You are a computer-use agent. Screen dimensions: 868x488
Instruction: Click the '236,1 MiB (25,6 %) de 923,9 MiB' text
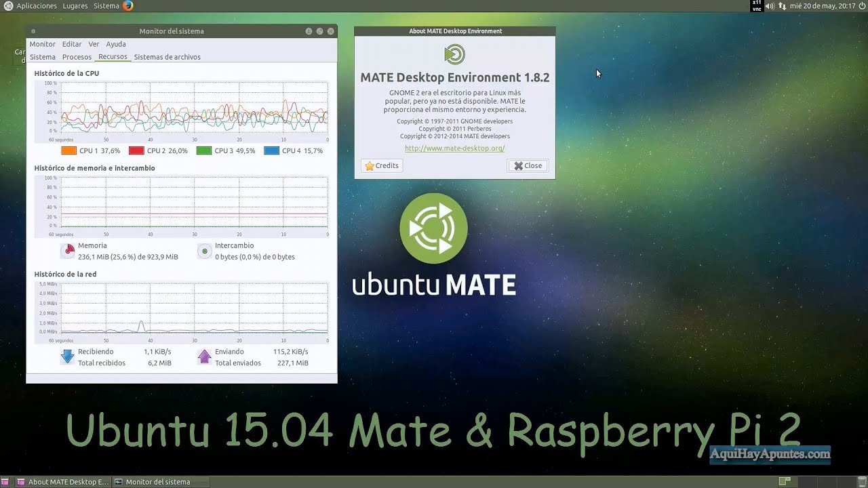pos(128,257)
